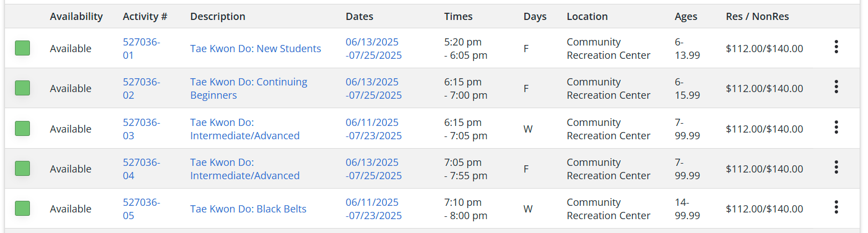Screen dimensions: 868x233
Task: Open the three-dot menu for activity 527036-04
Action: coord(836,168)
